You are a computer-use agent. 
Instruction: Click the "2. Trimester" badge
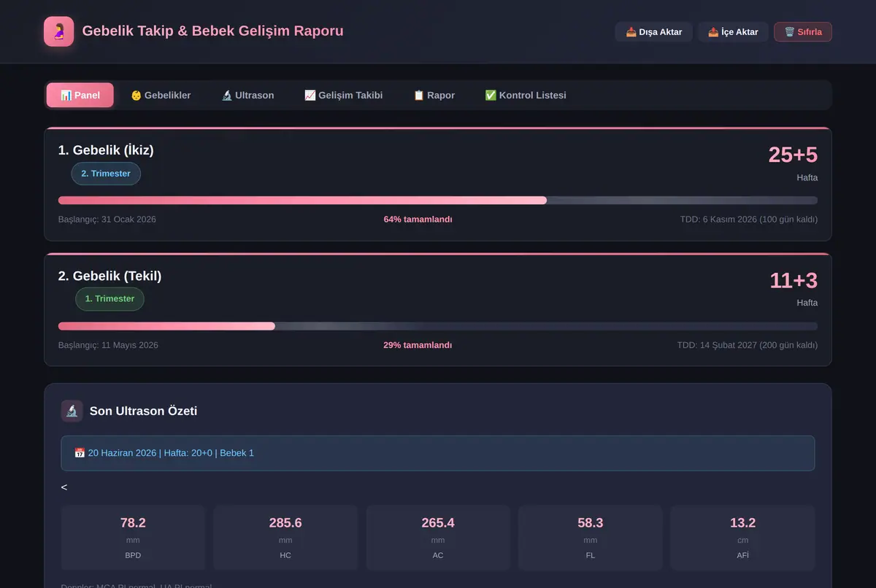click(x=106, y=174)
